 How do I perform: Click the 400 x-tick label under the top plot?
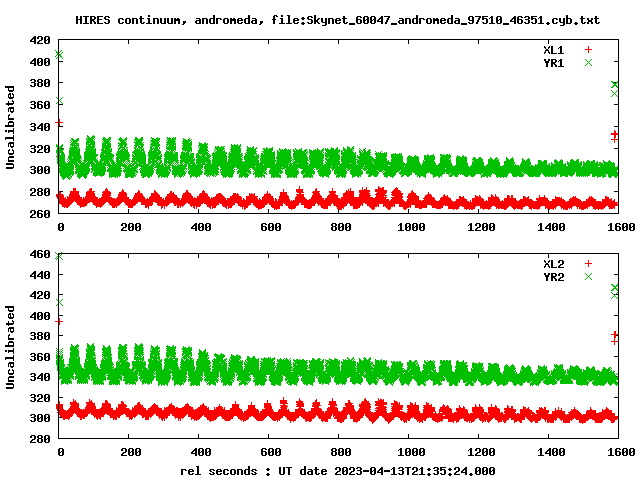(201, 227)
